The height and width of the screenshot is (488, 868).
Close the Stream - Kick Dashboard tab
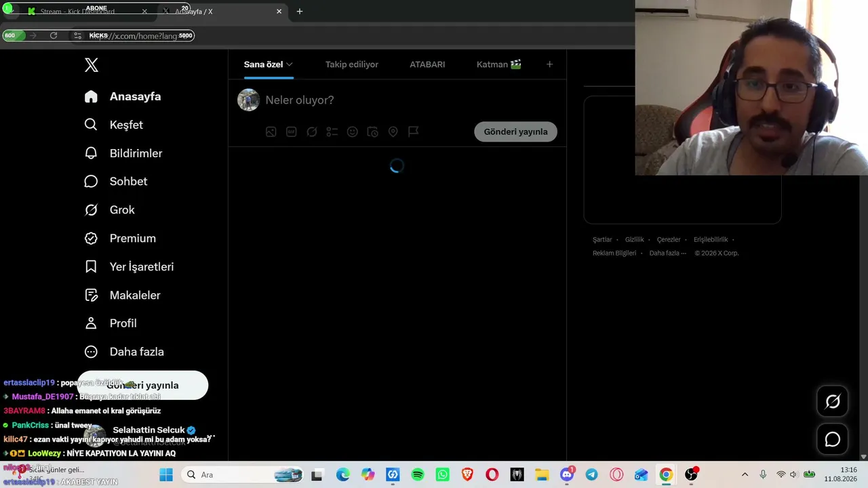[x=144, y=12]
